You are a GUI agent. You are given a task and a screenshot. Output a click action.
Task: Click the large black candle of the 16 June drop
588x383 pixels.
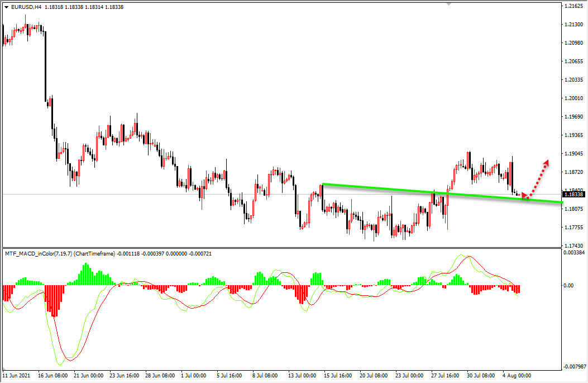45,66
